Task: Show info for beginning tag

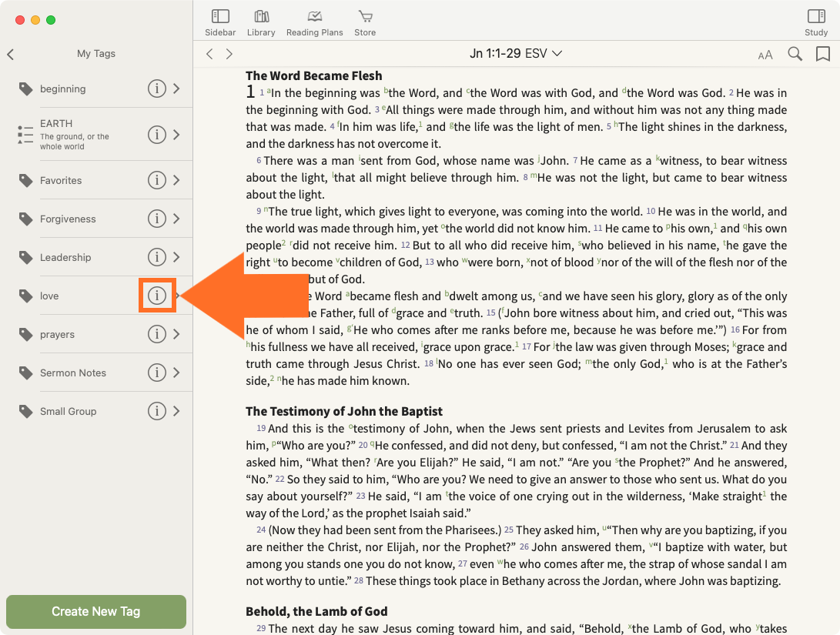Action: tap(157, 89)
